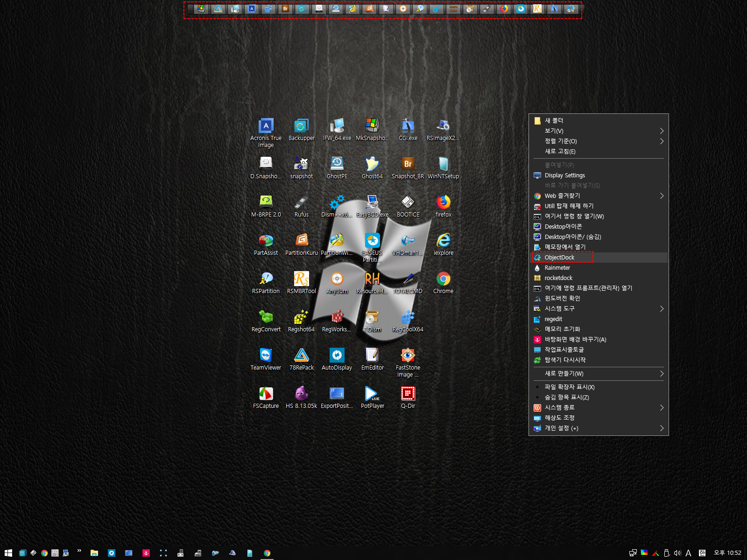Launch RegConvert desktop icon
Screen dimensions: 747x560
[266, 321]
